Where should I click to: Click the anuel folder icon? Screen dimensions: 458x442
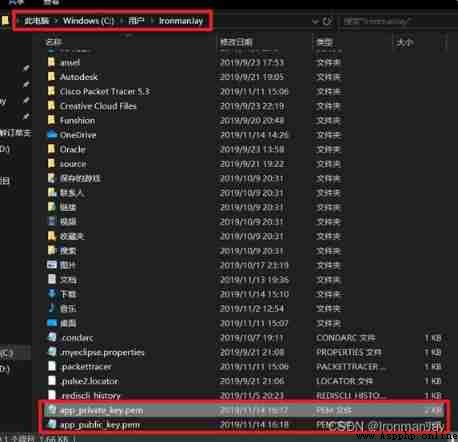pos(51,62)
